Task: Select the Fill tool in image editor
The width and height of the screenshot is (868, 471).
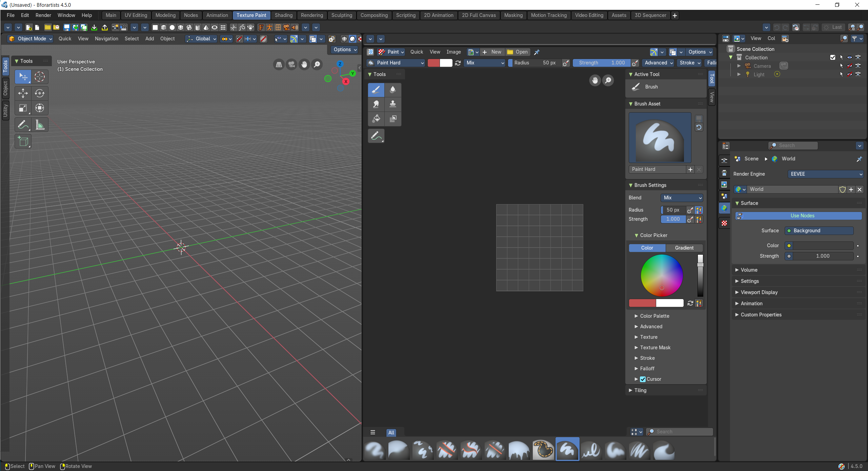Action: click(376, 119)
